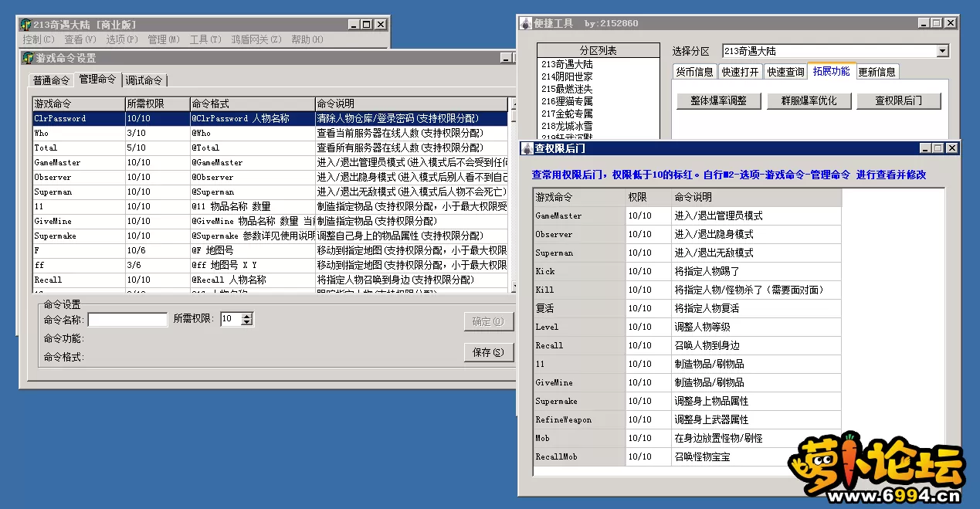Select 215最燃迷失 in 分区列表
The image size is (980, 509).
tap(599, 89)
